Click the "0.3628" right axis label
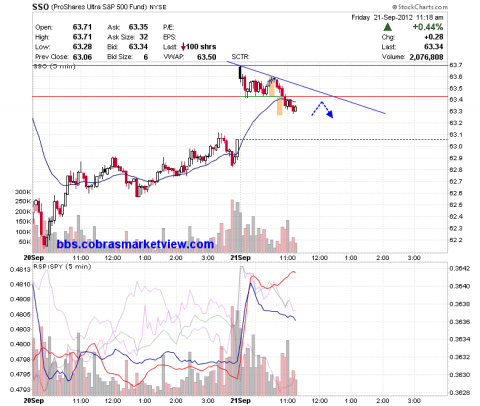 click(460, 393)
